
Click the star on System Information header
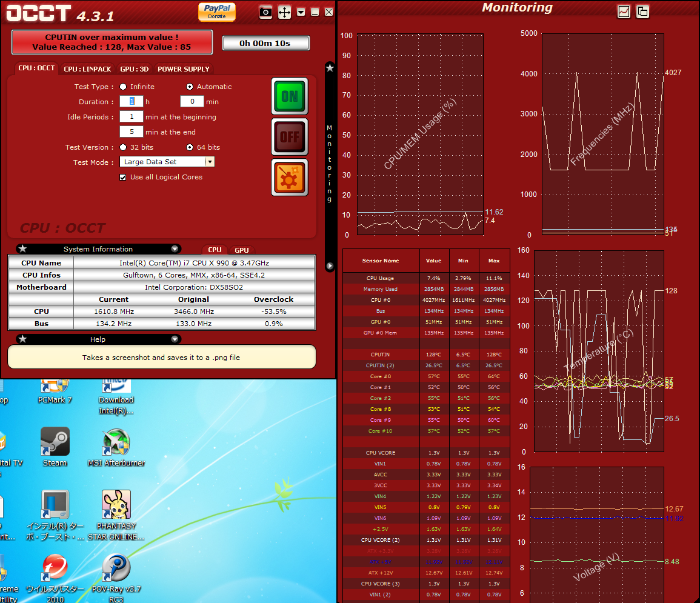[23, 248]
